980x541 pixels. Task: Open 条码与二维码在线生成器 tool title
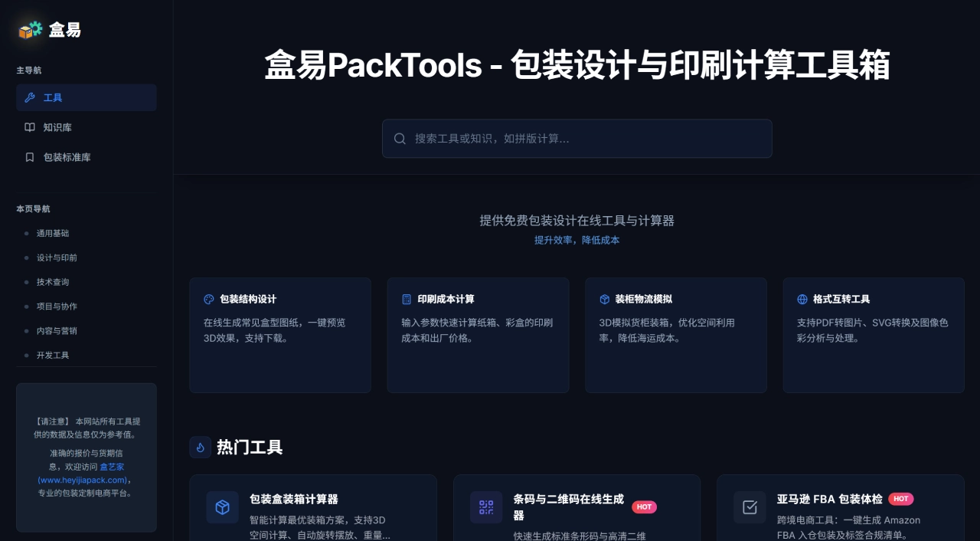pos(568,507)
